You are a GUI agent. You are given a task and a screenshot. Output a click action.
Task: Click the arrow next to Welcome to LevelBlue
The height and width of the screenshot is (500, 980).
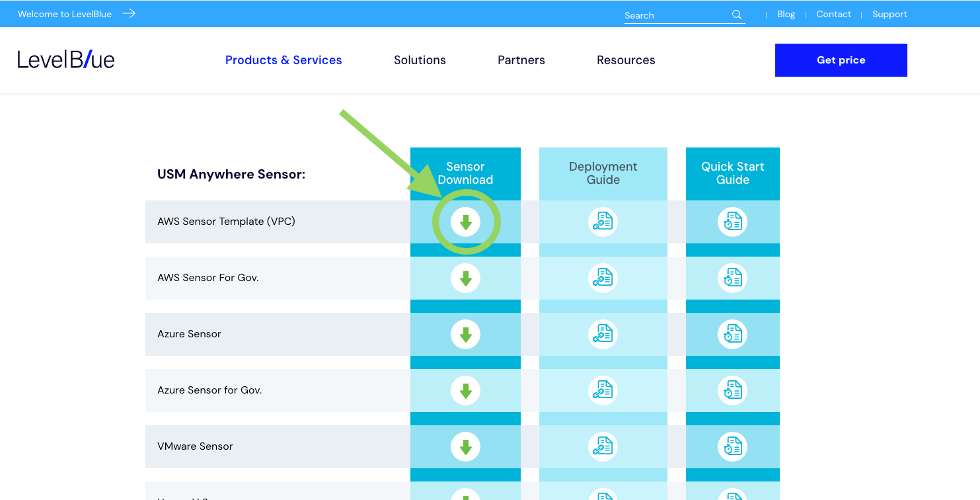pyautogui.click(x=129, y=13)
